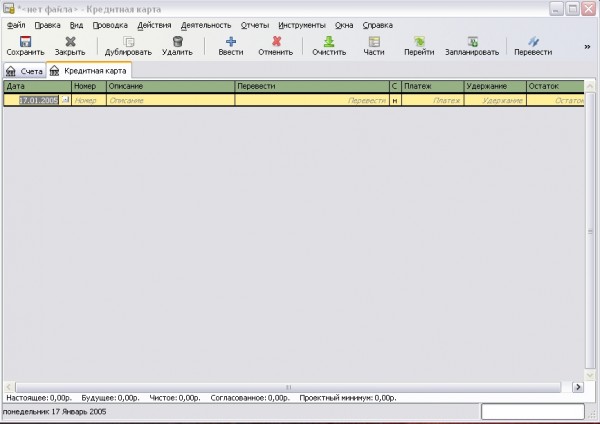
Task: Open the Действия menu
Action: (154, 25)
